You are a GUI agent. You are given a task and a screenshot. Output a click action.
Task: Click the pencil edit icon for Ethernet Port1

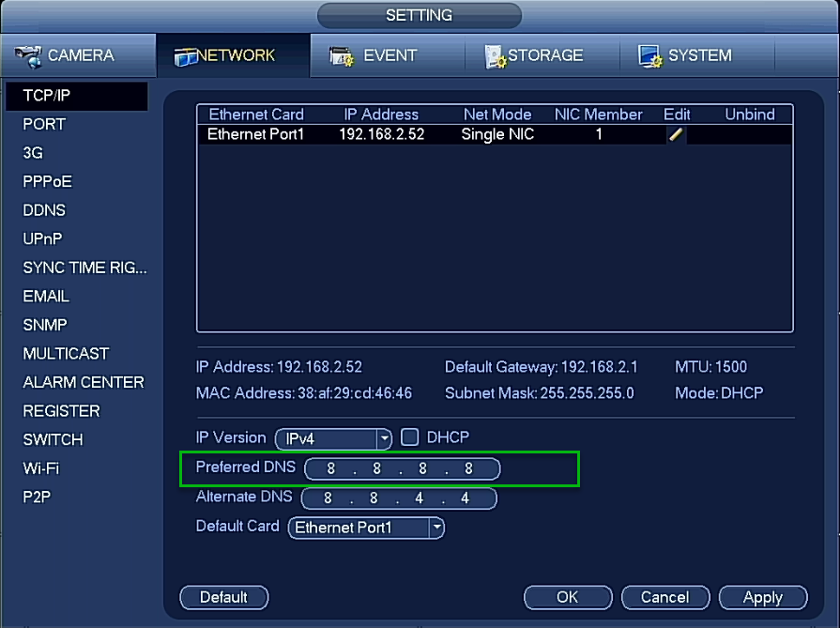tap(676, 134)
